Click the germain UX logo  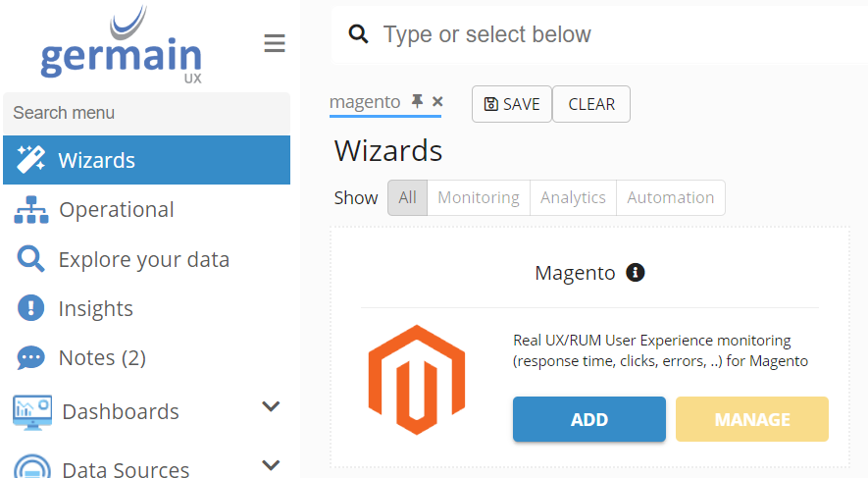tap(122, 46)
